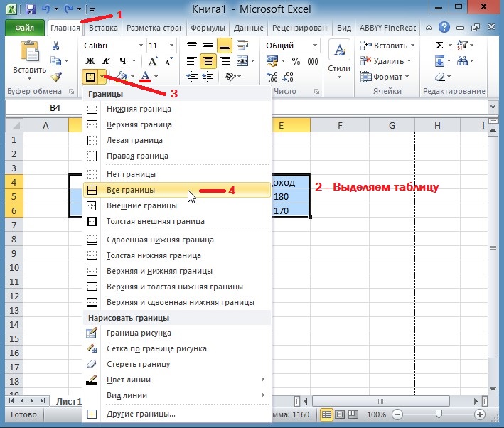Click the Borders button icon
Viewport: 504px width, 428px height.
(90, 77)
